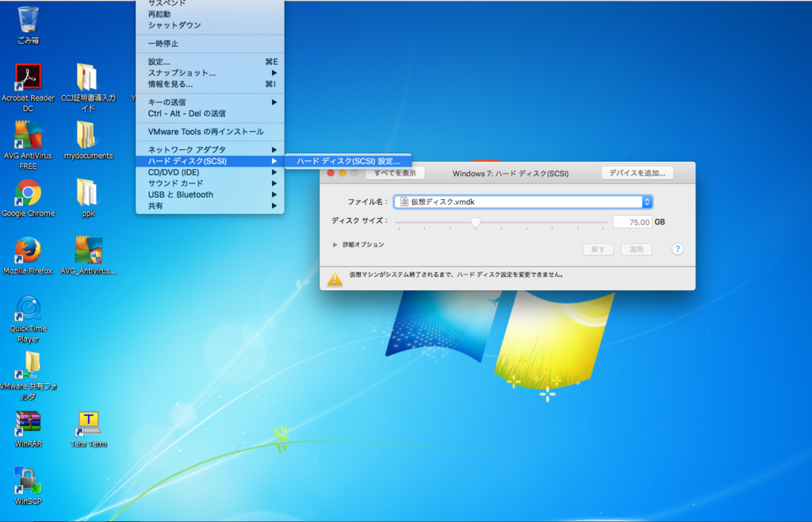Click the 75.00 GB disk size field

tap(632, 222)
